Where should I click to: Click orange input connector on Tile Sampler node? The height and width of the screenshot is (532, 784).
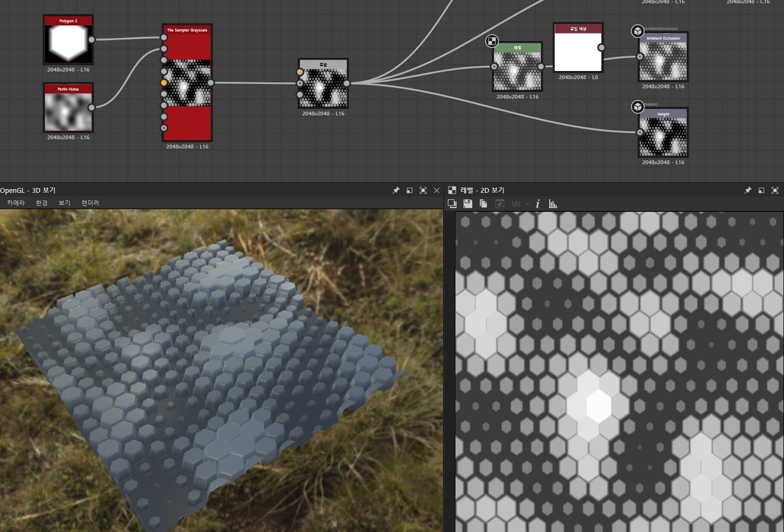tap(164, 83)
